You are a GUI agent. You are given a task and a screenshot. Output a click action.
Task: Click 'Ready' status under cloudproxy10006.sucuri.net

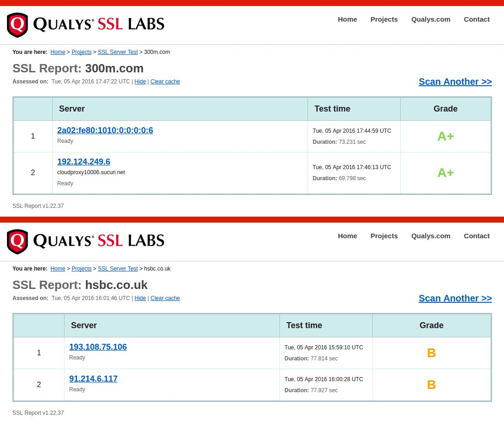[65, 183]
